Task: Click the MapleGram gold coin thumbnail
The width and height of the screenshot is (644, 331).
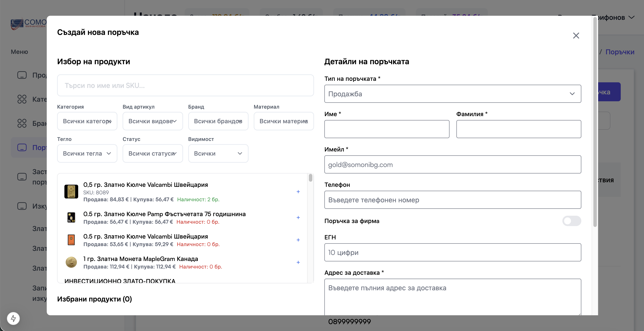Action: coord(71,262)
